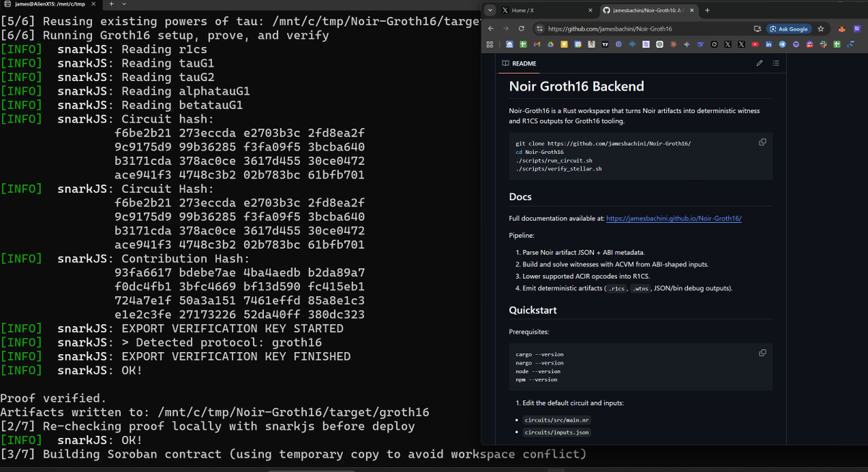Open the Gemini sparkle bookmark
The width and height of the screenshot is (868, 472).
(x=687, y=44)
